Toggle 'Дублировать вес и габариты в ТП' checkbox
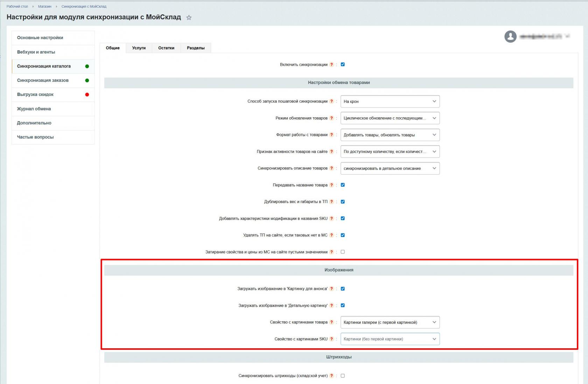 [343, 202]
